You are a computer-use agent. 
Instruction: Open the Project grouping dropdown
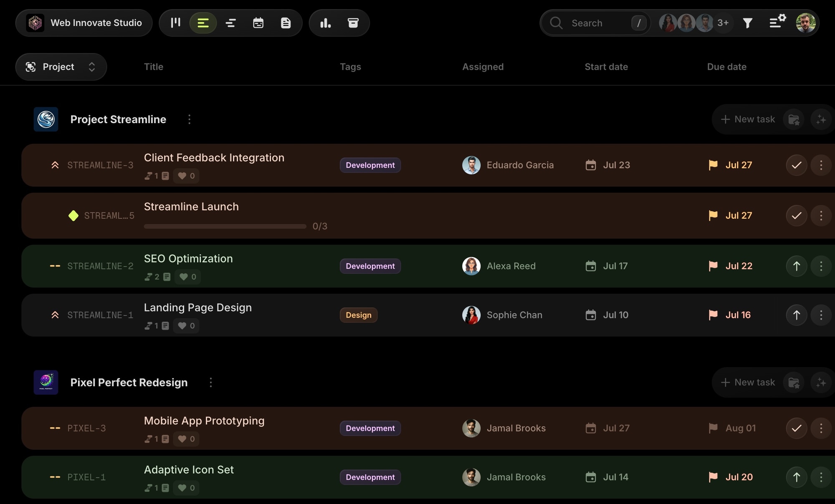pos(61,67)
